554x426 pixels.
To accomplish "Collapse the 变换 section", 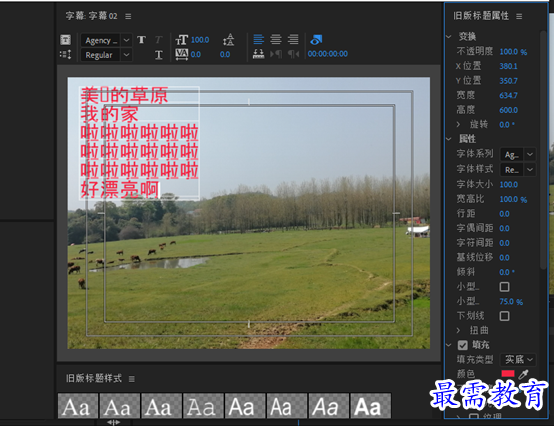I will (x=449, y=37).
